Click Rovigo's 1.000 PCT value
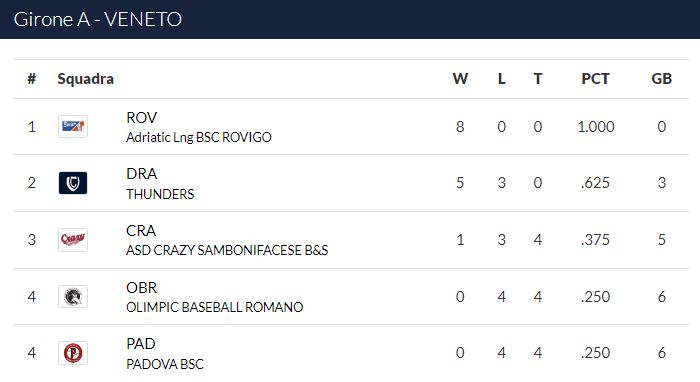700x382 pixels. (596, 127)
